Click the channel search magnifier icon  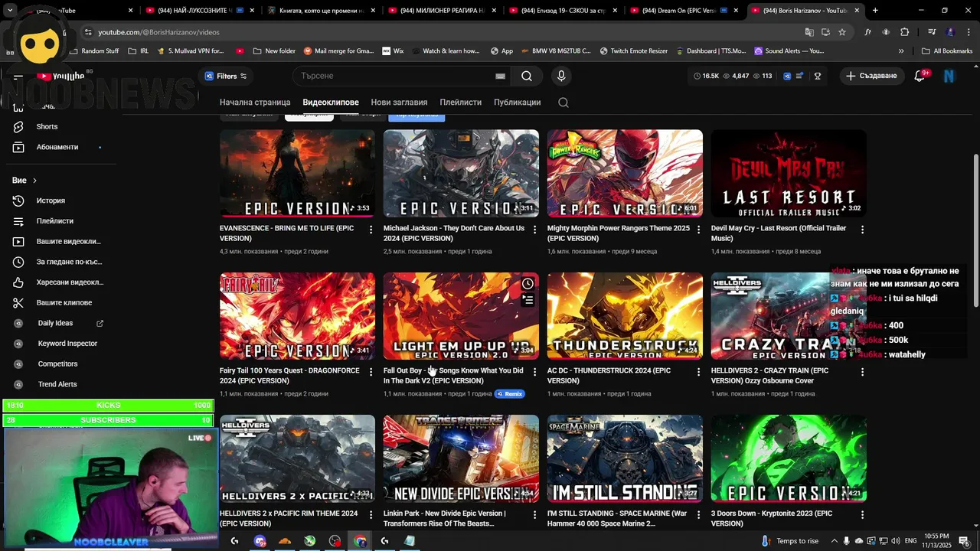point(563,103)
